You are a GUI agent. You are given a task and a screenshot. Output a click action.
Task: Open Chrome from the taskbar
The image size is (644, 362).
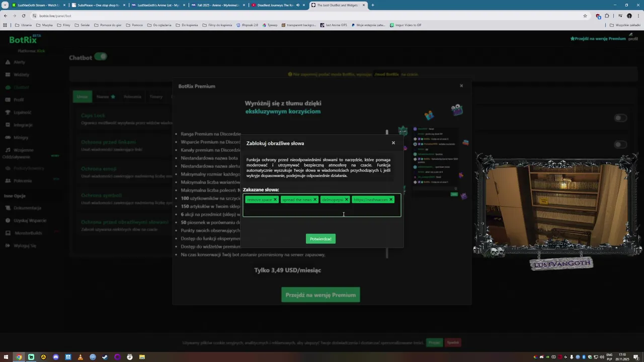coord(19,357)
